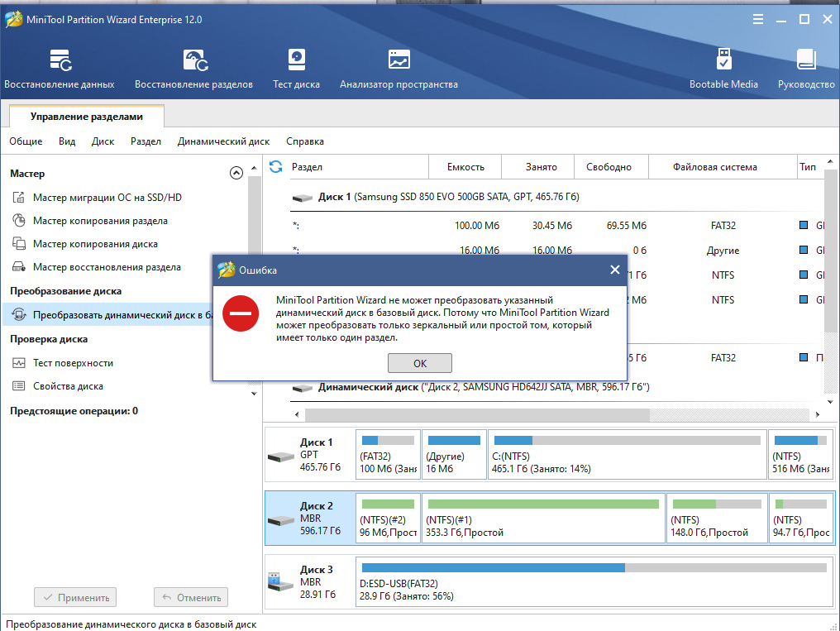Screen dimensions: 840x631
Task: Open the Динамический диск menu
Action: pyautogui.click(x=223, y=141)
